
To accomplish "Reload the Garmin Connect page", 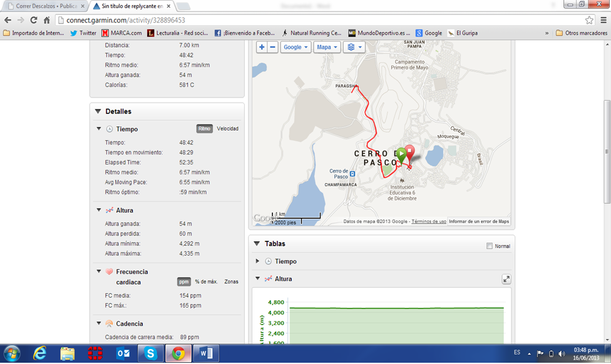I will point(34,20).
